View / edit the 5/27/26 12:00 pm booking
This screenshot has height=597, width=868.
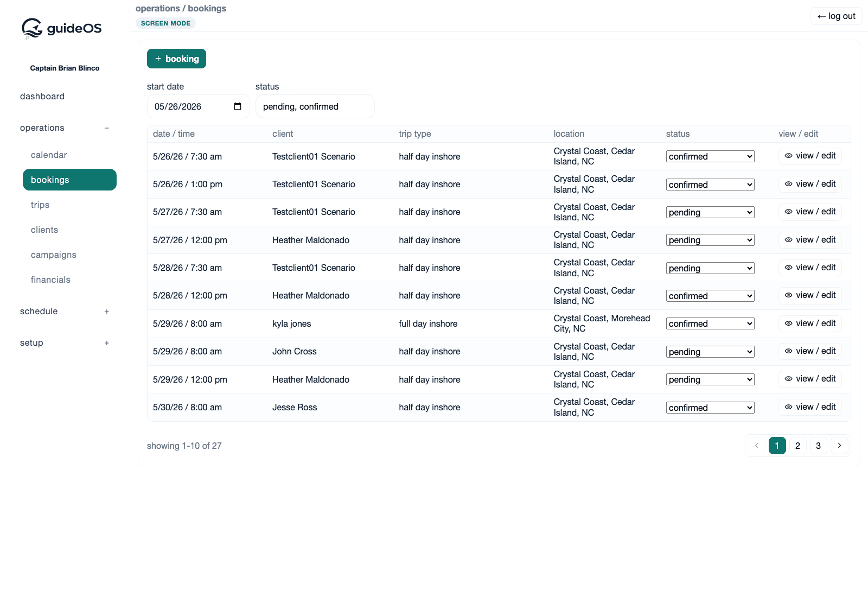810,240
